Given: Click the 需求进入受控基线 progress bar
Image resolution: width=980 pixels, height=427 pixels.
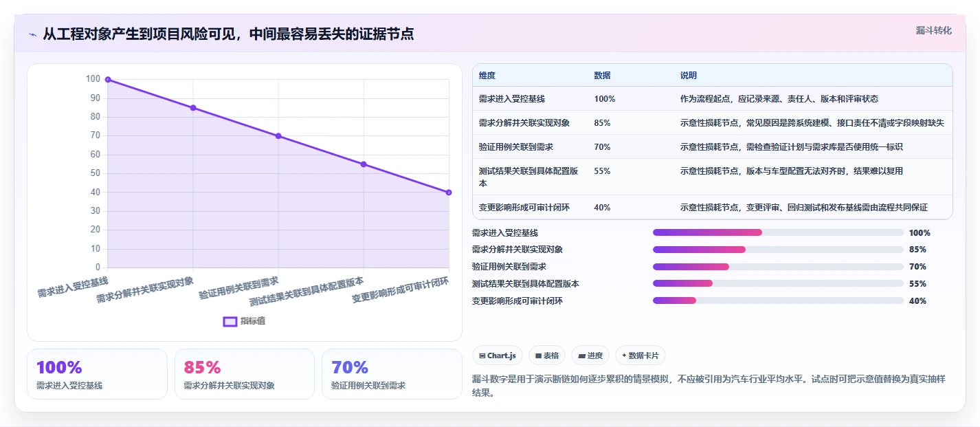Looking at the screenshot, I should pyautogui.click(x=778, y=232).
